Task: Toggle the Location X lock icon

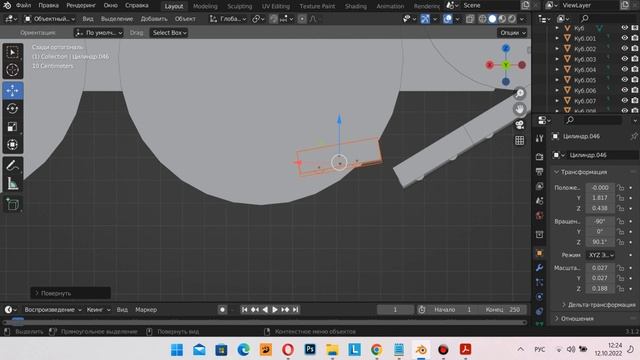Action: coord(620,187)
